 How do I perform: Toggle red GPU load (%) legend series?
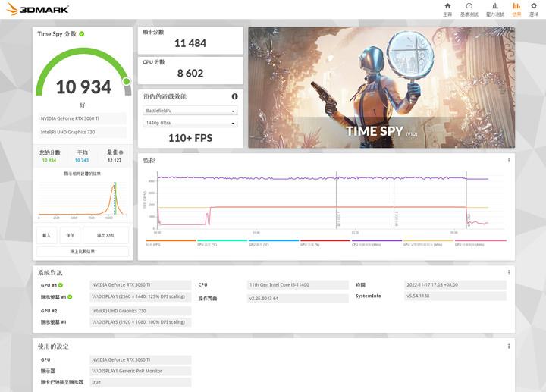pos(325,243)
